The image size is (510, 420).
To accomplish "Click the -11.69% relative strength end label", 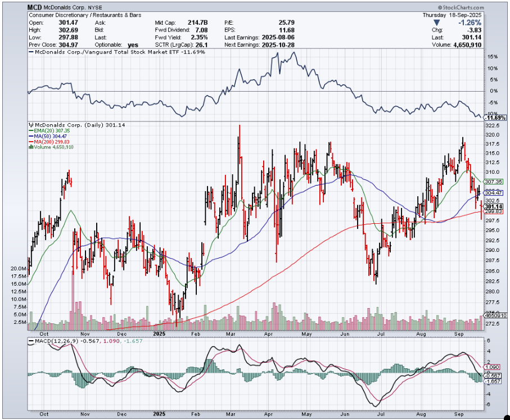I will click(495, 118).
